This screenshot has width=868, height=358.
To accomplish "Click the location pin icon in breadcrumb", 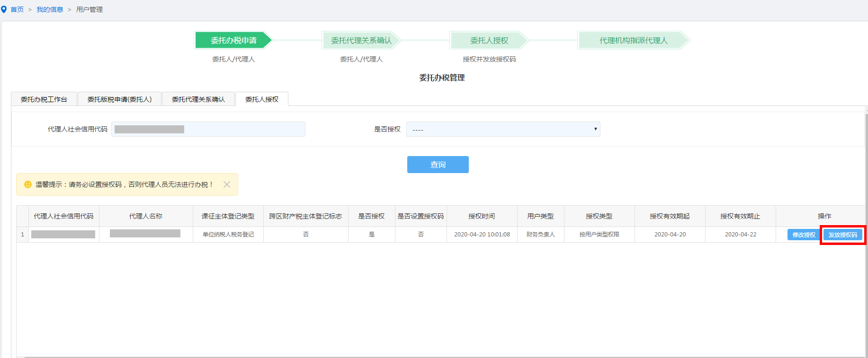I will coord(4,9).
